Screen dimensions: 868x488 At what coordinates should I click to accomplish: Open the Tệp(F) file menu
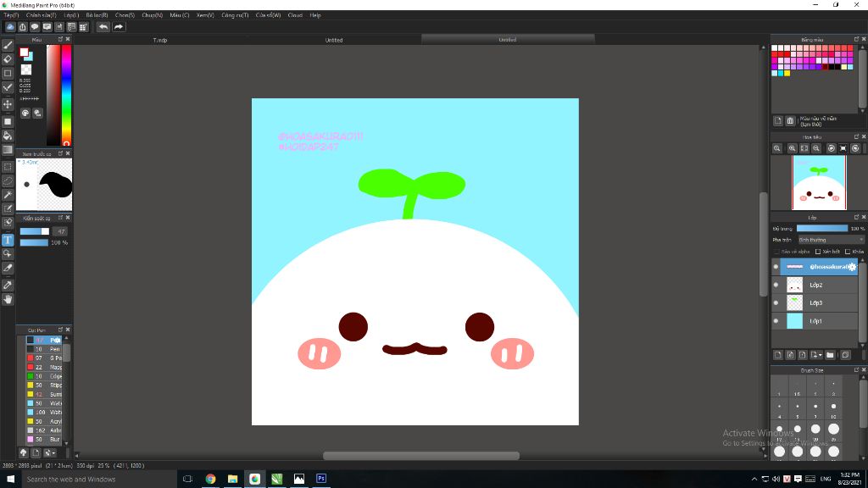pos(11,15)
